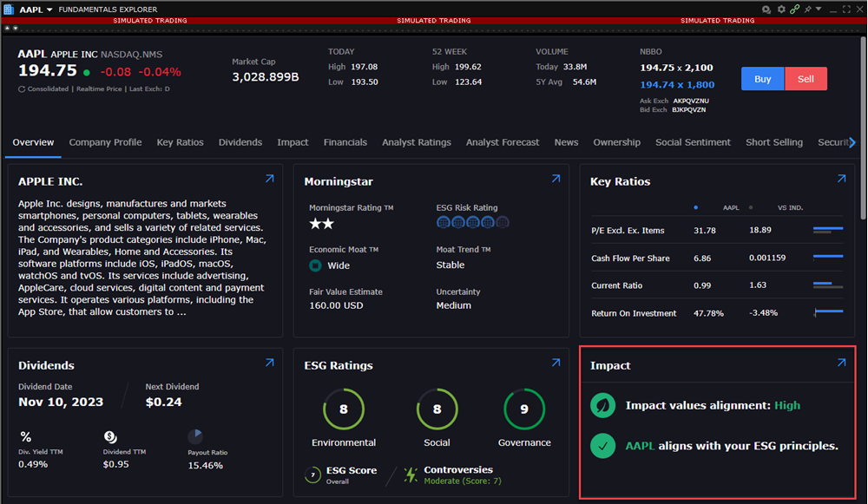Expand the APPLE INC. card arrow
The width and height of the screenshot is (868, 504).
tap(270, 179)
